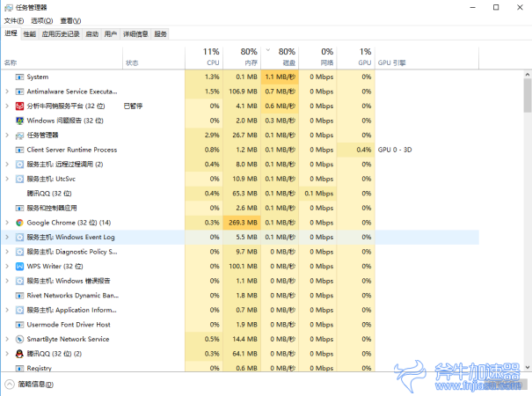Image resolution: width=532 pixels, height=396 pixels.
Task: Expand the 服务主机: UtcSvc group
Action: (x=7, y=179)
